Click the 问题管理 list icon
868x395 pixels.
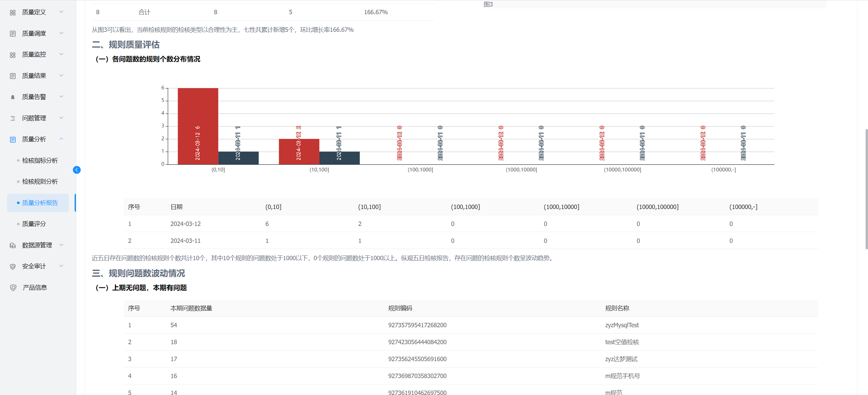coord(13,118)
